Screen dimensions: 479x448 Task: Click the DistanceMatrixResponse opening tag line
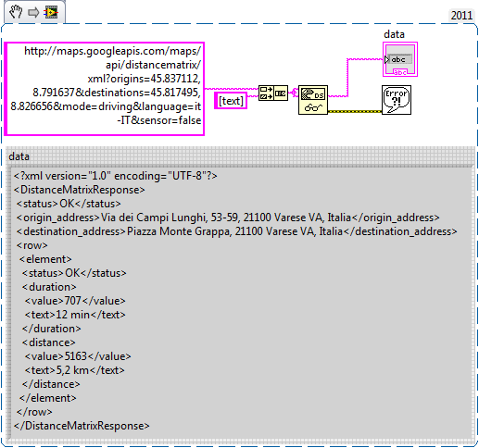[x=79, y=190]
